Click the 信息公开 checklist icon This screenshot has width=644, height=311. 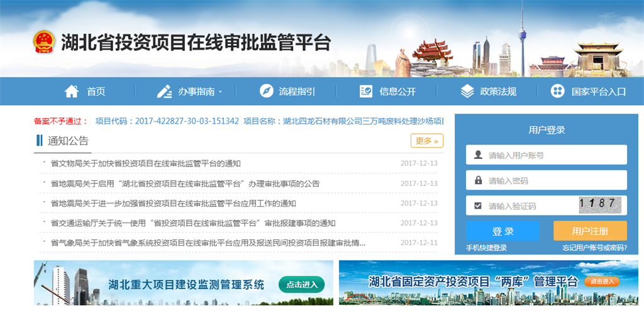tap(366, 92)
